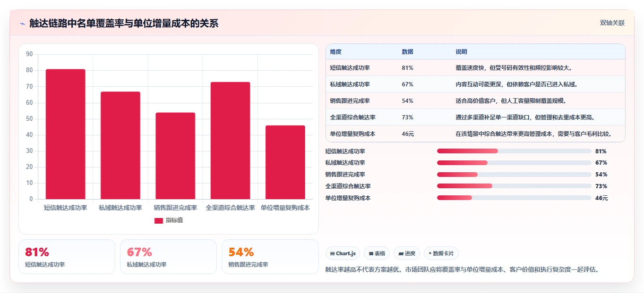Select the 进度 tag
This screenshot has width=644, height=293.
pos(407,253)
